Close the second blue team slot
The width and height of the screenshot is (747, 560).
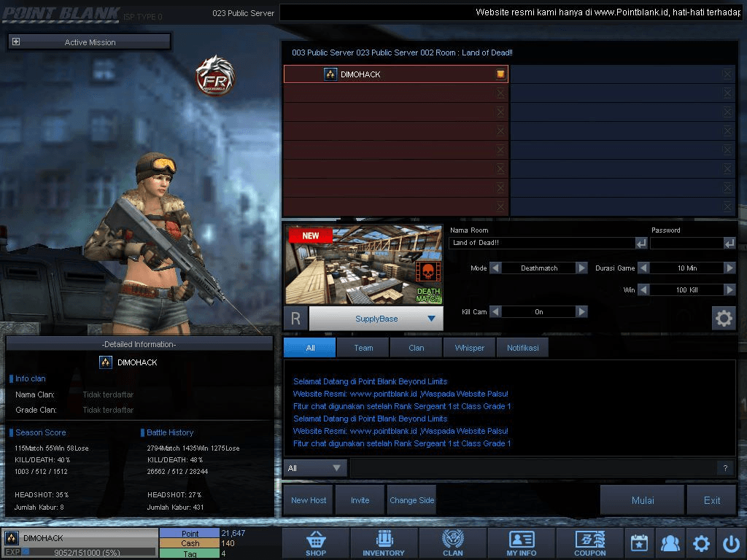[727, 93]
